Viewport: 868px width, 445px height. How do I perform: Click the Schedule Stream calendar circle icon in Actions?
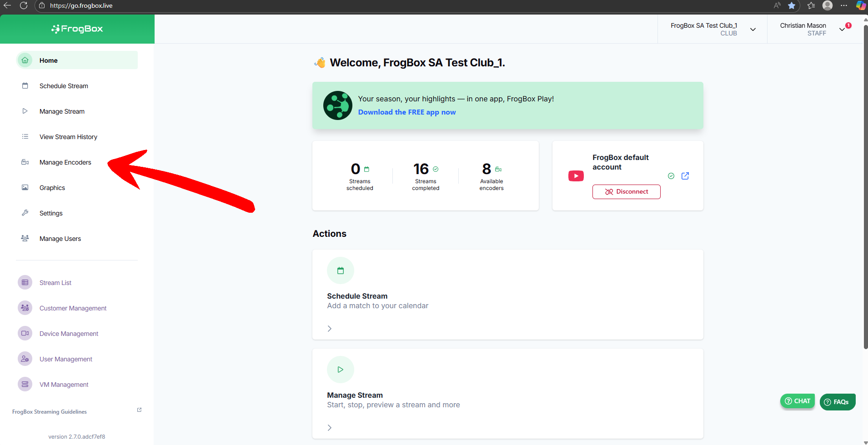(341, 271)
